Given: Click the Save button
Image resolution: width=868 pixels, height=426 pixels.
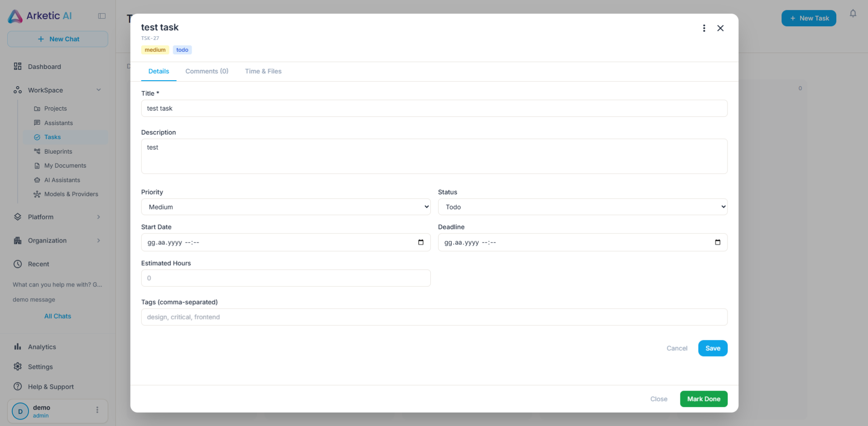Looking at the screenshot, I should pyautogui.click(x=713, y=348).
